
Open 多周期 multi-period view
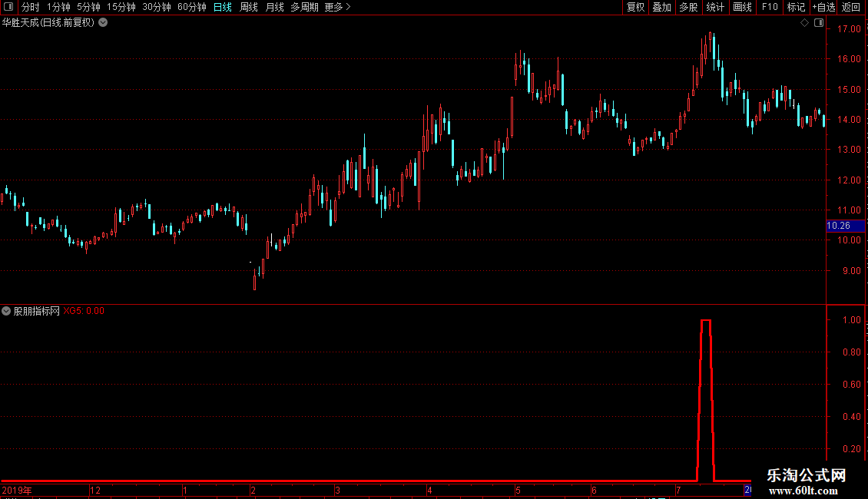(x=304, y=7)
